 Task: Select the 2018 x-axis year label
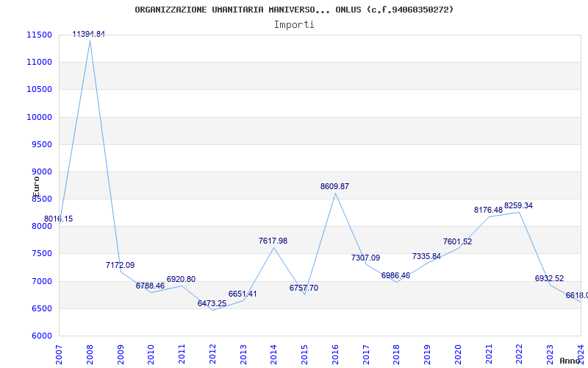tap(397, 354)
